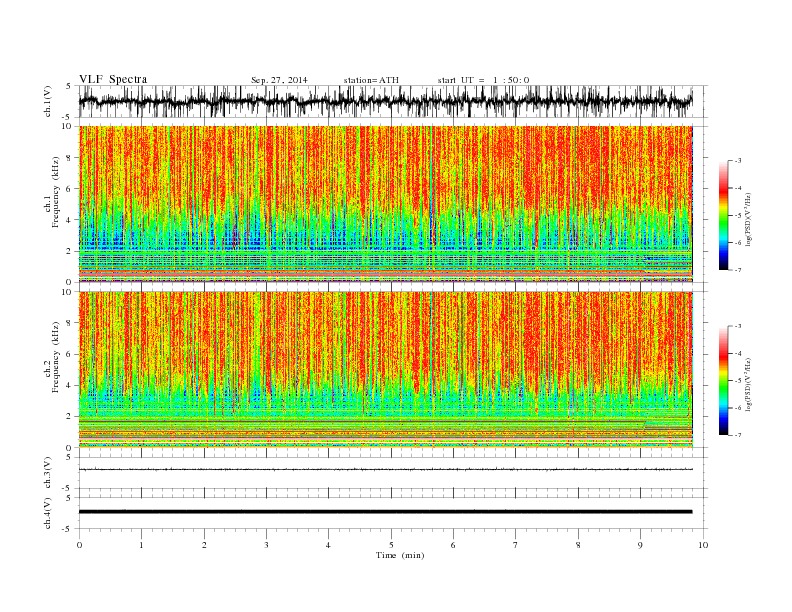Select the date text "Sep. 27, 2014"
Viewport: 792px width, 612px height.
coord(279,80)
